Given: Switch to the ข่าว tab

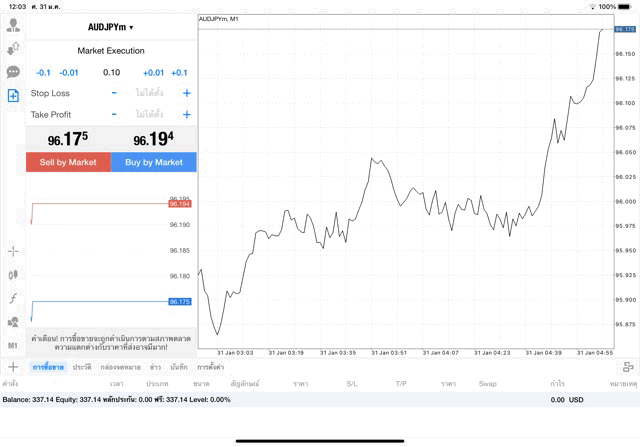Looking at the screenshot, I should tap(156, 368).
